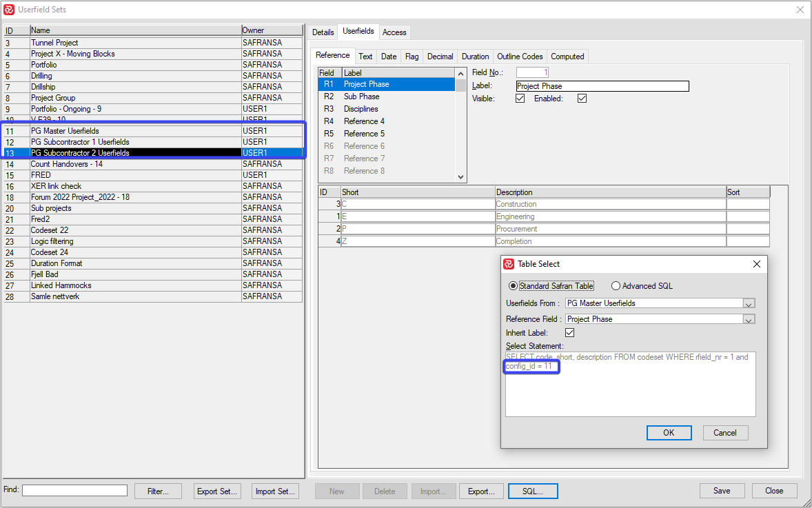Select the Reference 5 field row
Screen dimensions: 812x508
[x=386, y=134]
